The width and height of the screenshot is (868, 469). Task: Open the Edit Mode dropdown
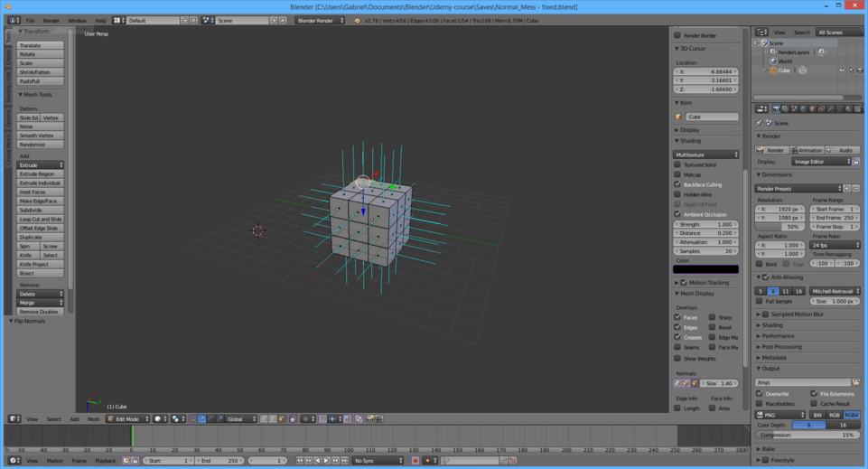coord(126,419)
